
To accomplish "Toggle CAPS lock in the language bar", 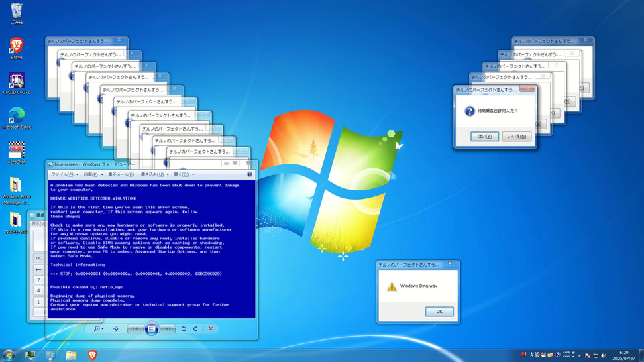I will (x=566, y=353).
